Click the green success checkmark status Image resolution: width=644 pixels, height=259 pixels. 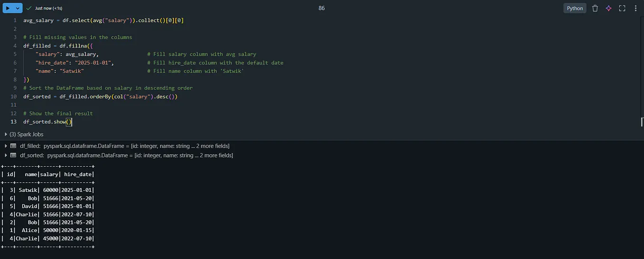click(29, 8)
